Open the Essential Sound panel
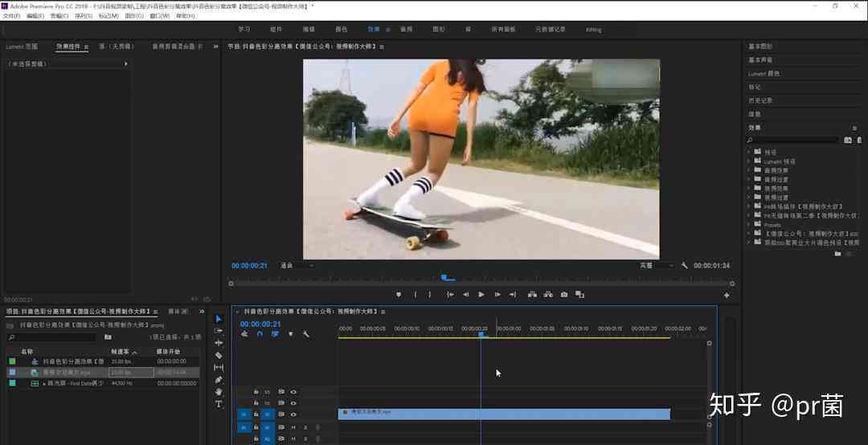Viewport: 868px width, 445px height. pyautogui.click(x=760, y=59)
